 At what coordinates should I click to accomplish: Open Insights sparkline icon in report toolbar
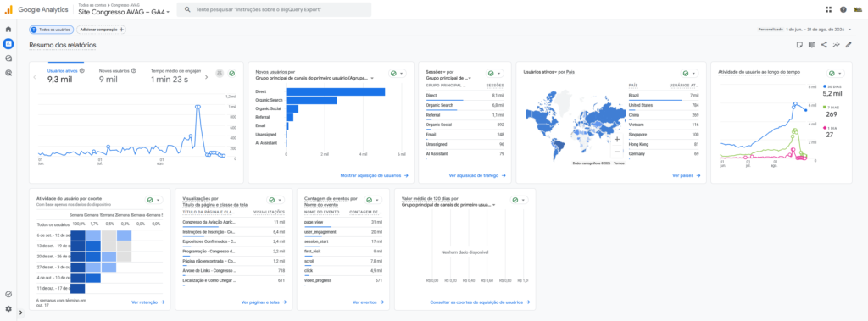pos(836,45)
